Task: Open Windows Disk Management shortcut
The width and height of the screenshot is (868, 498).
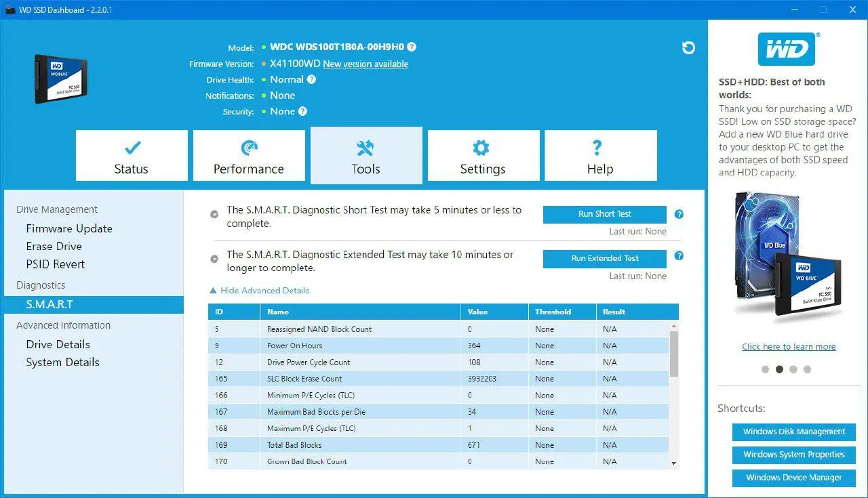Action: [794, 432]
